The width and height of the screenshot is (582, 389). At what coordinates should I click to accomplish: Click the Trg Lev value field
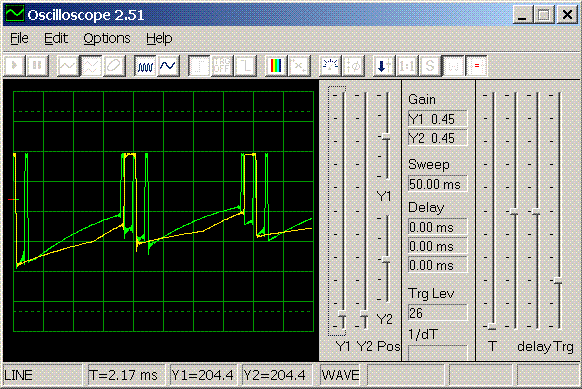click(x=437, y=313)
